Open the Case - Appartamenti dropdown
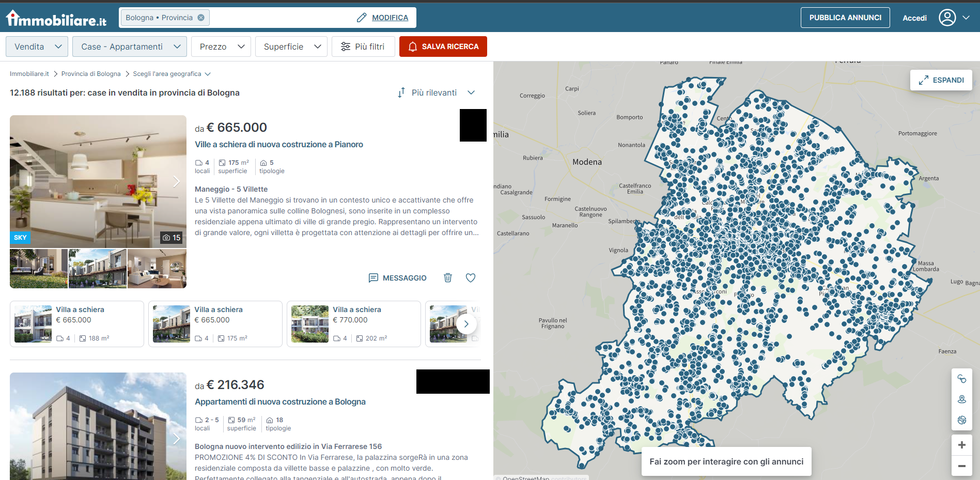Image resolution: width=980 pixels, height=480 pixels. 130,47
